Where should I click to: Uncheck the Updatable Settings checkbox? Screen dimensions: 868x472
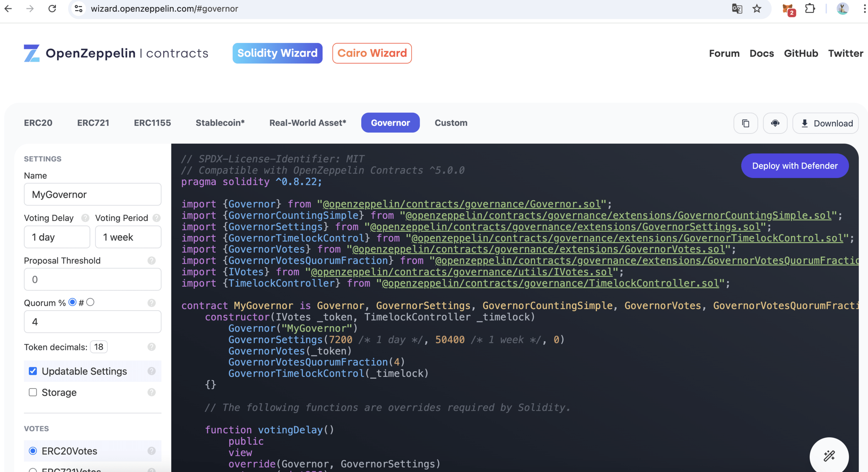[33, 371]
